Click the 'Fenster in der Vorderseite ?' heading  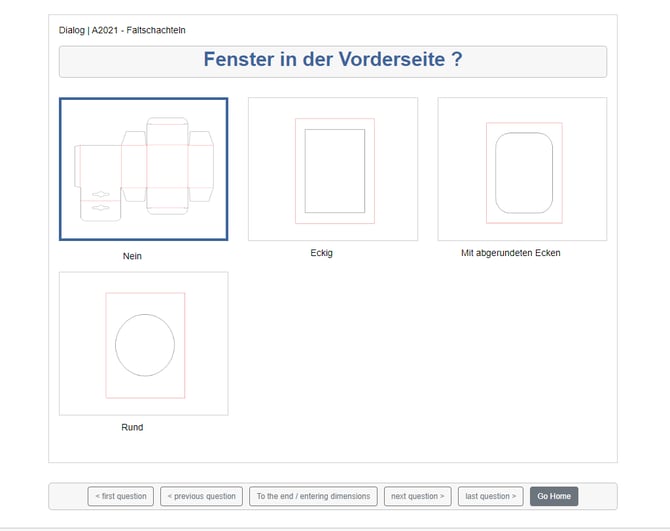point(333,59)
